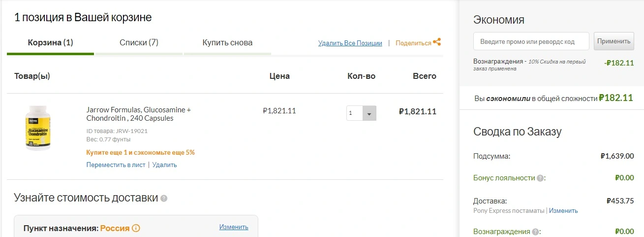Click Изменить next to Pony Express постаматы
This screenshot has width=644, height=237.
[x=563, y=211]
